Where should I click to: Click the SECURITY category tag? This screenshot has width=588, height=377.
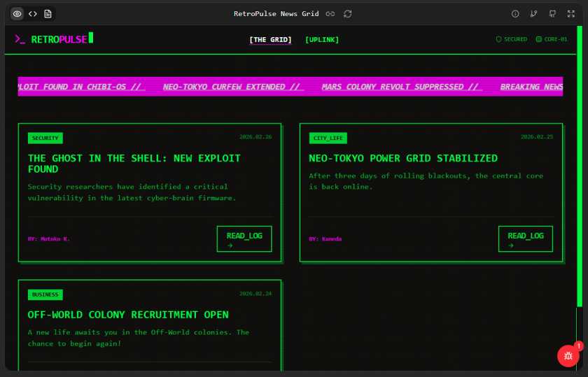click(45, 138)
